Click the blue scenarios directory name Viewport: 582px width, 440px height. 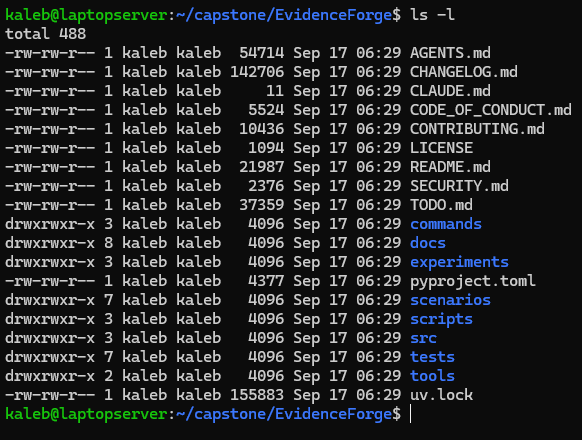[x=450, y=300]
